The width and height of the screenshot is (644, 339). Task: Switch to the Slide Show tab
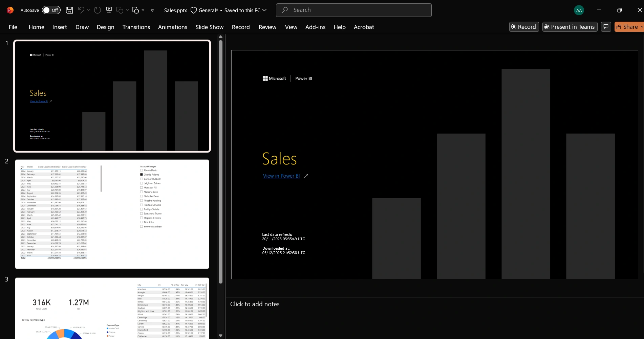click(x=210, y=27)
